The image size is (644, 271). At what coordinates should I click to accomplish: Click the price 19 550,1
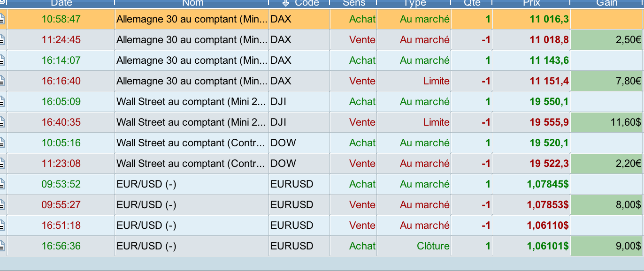click(x=549, y=102)
